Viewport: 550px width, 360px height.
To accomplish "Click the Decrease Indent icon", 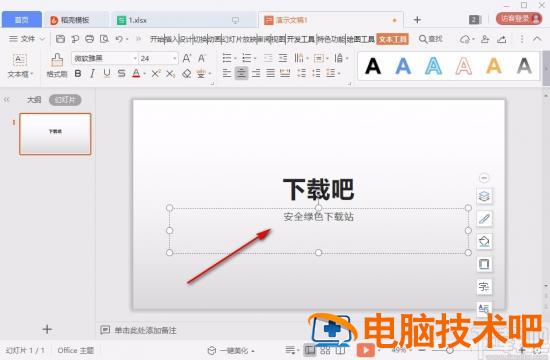I will pos(268,58).
